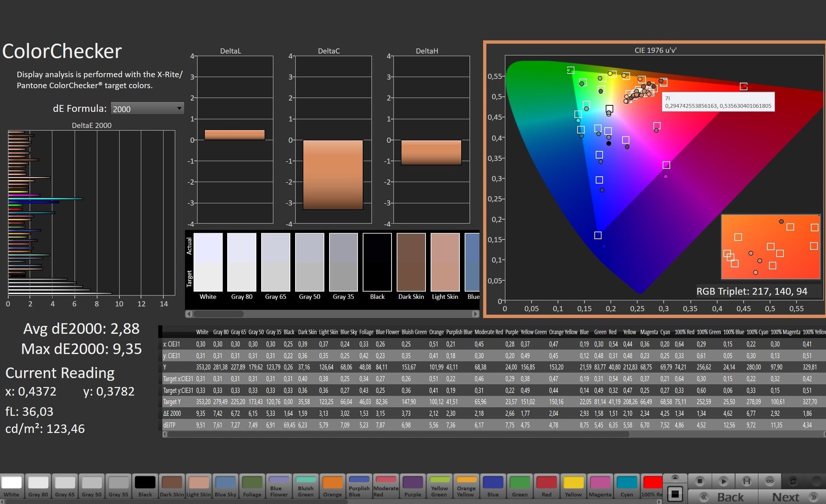Click White's ΔE 2000 value 9,35 in table
This screenshot has height=504, width=826.
coord(200,413)
